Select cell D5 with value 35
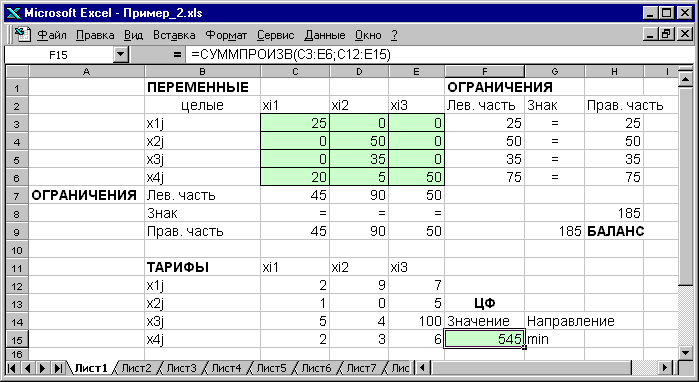 359,159
